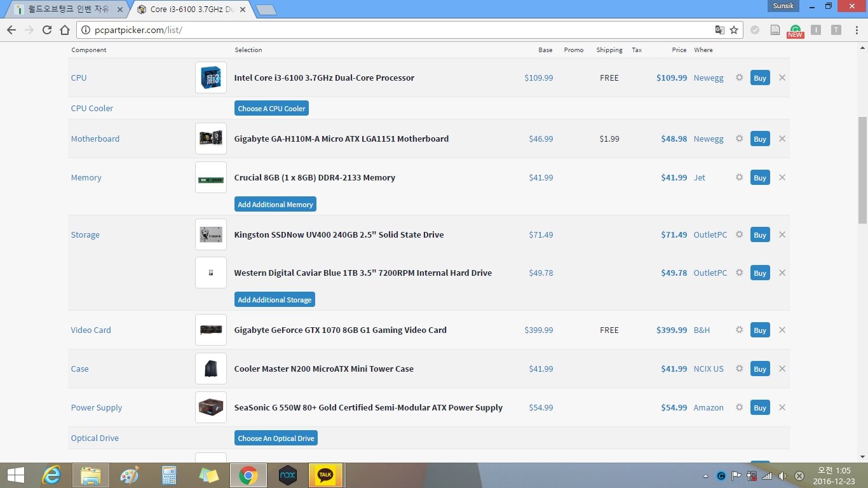Image resolution: width=868 pixels, height=488 pixels.
Task: Open gear options for Cooler Master N200 case
Action: coord(739,369)
